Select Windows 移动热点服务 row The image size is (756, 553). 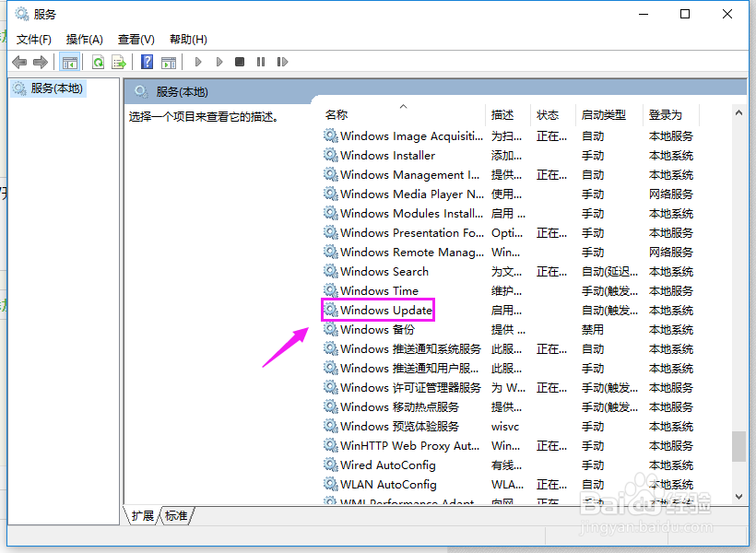click(x=508, y=406)
